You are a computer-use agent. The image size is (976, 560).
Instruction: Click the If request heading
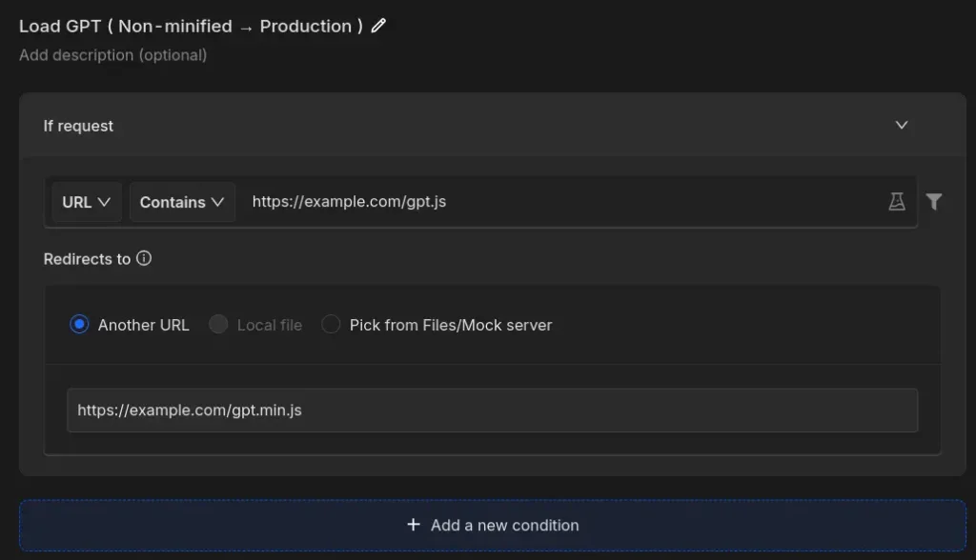(x=78, y=126)
